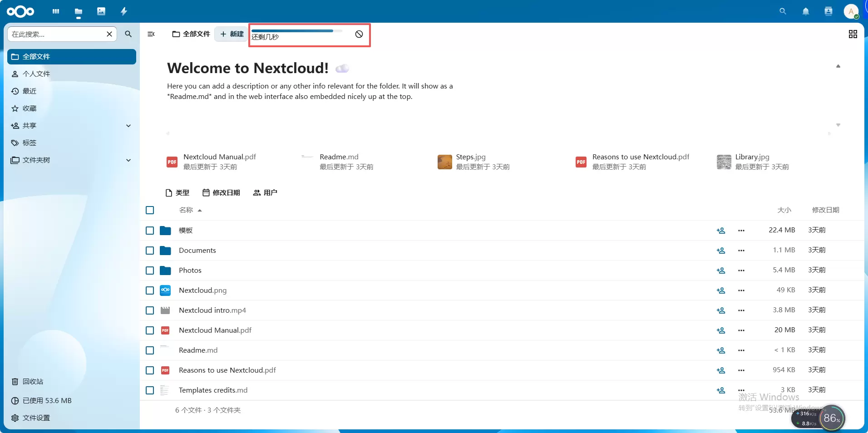Screen dimensions: 868x433
Task: Open the 类型 filter dropdown
Action: (178, 193)
